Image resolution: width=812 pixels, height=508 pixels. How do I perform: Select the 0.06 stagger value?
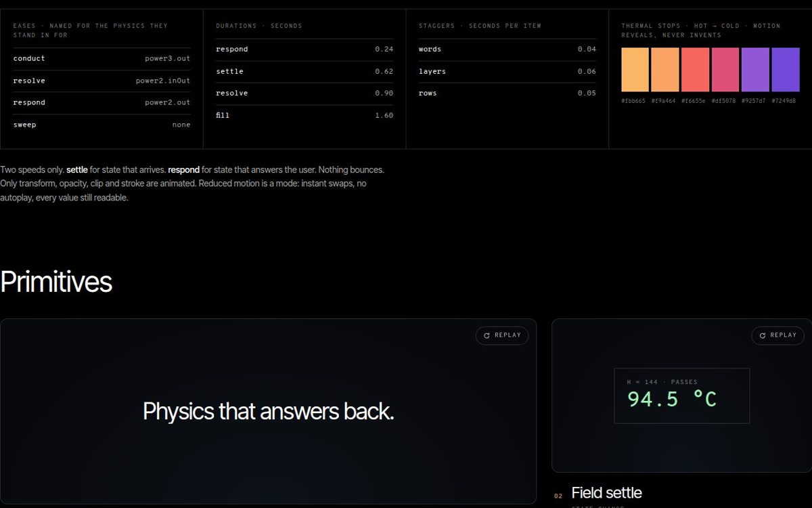click(x=587, y=71)
